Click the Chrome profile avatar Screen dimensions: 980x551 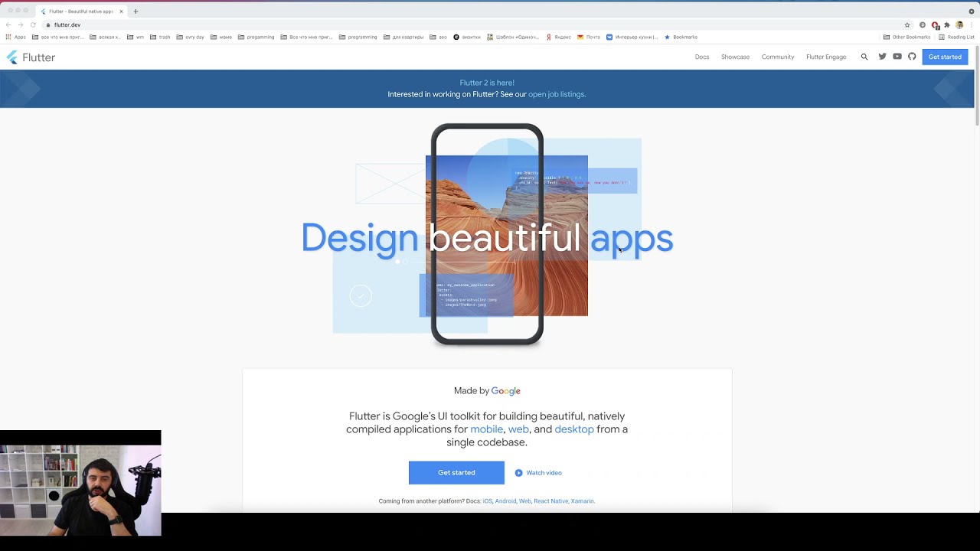(959, 24)
